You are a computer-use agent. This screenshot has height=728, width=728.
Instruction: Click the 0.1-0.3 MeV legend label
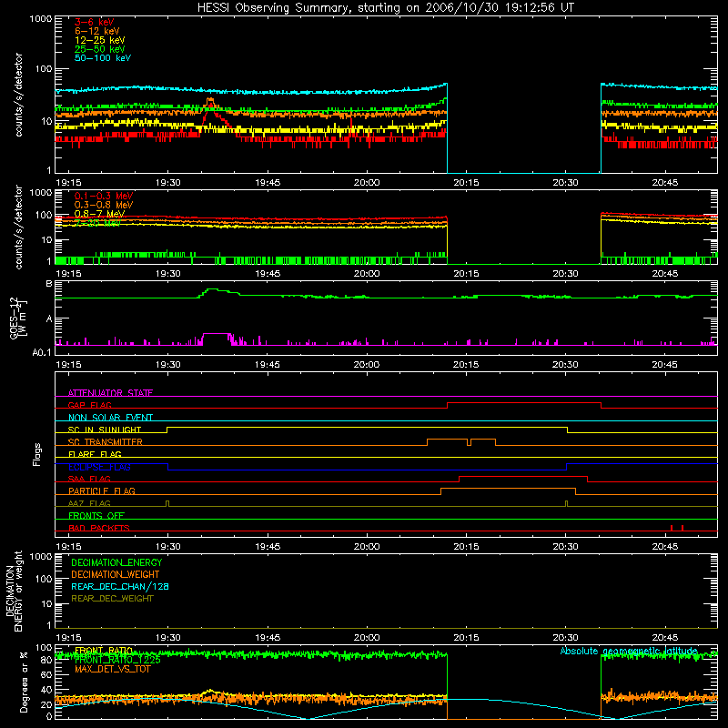(x=104, y=196)
